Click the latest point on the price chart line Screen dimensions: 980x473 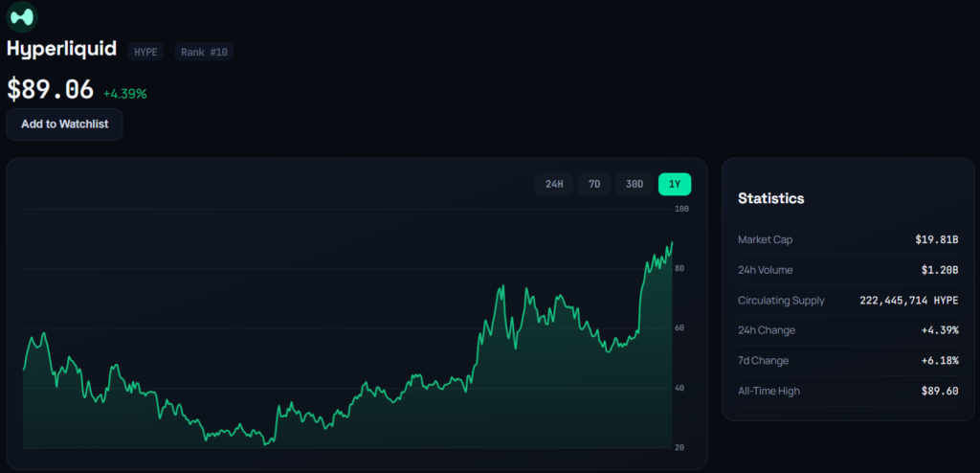click(x=672, y=242)
